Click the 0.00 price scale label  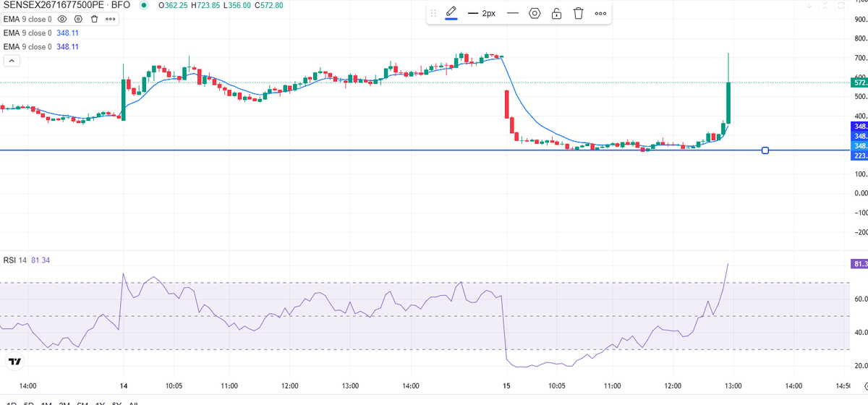click(x=860, y=193)
